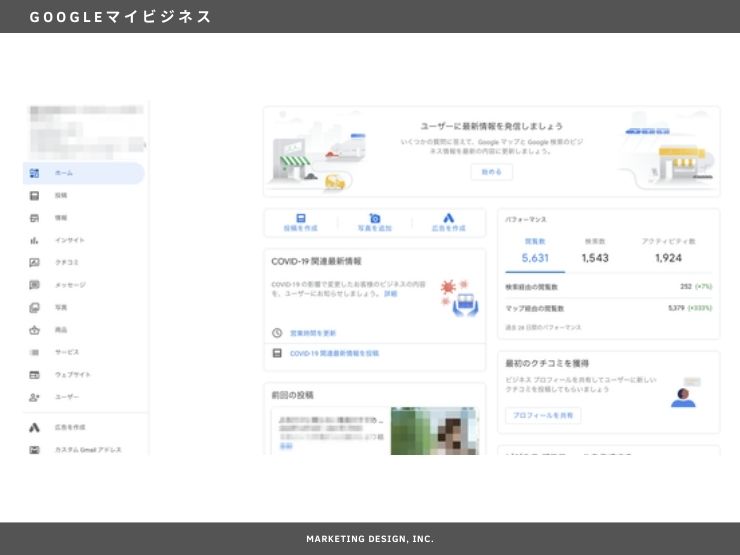Click the プロフィールを共有 button
Screen dimensions: 740x555
coord(543,415)
